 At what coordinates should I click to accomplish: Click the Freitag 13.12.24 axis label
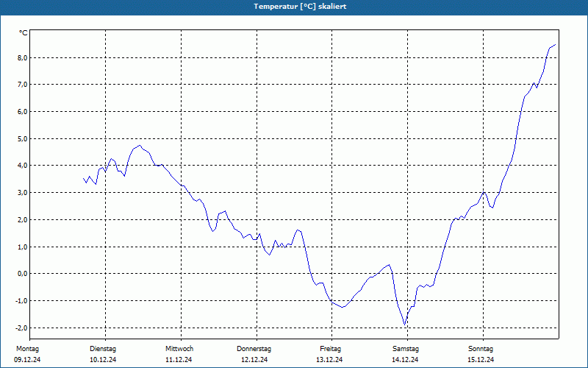click(x=329, y=354)
